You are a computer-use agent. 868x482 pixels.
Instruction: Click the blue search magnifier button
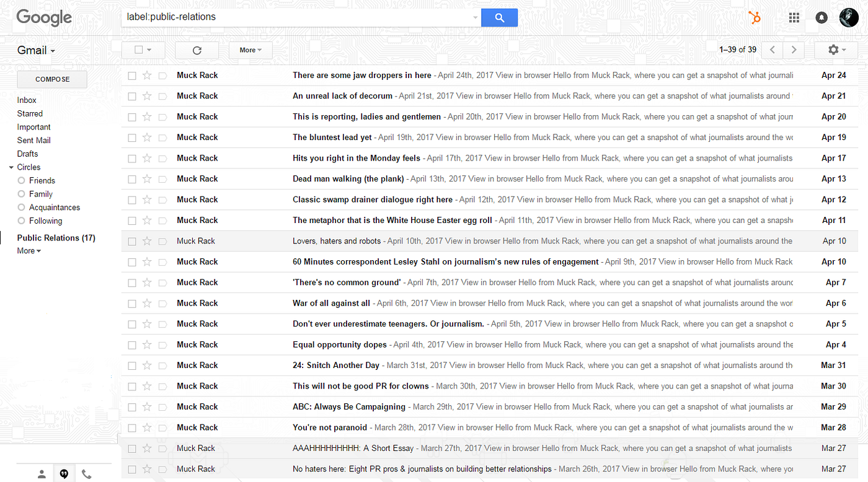click(499, 17)
